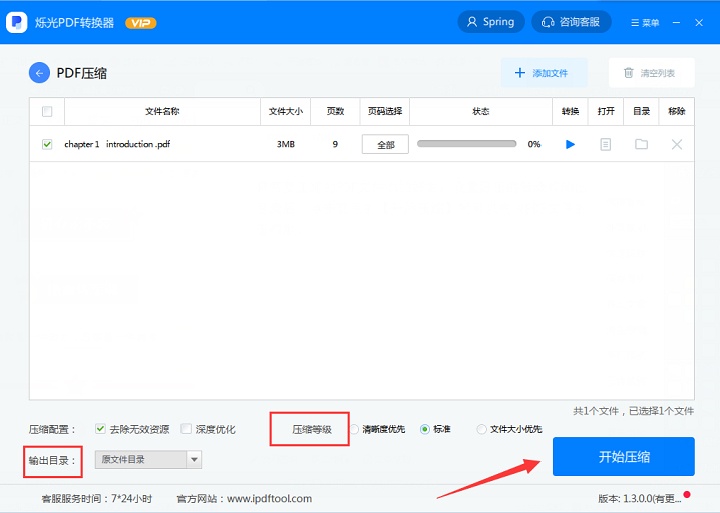Open the 全部 page range selector

385,145
